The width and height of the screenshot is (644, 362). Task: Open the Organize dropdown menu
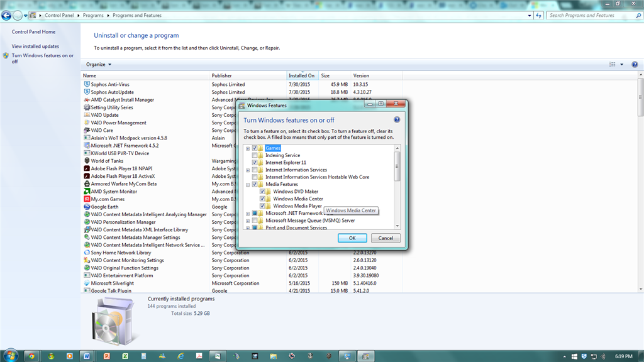99,65
